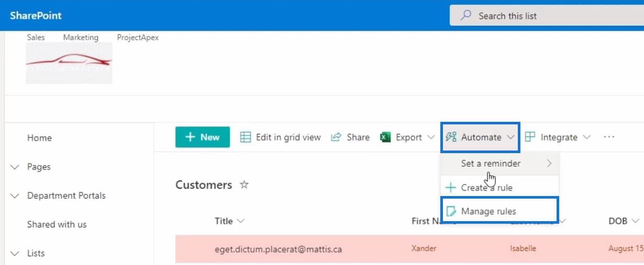
Task: Click the New button
Action: (x=203, y=137)
